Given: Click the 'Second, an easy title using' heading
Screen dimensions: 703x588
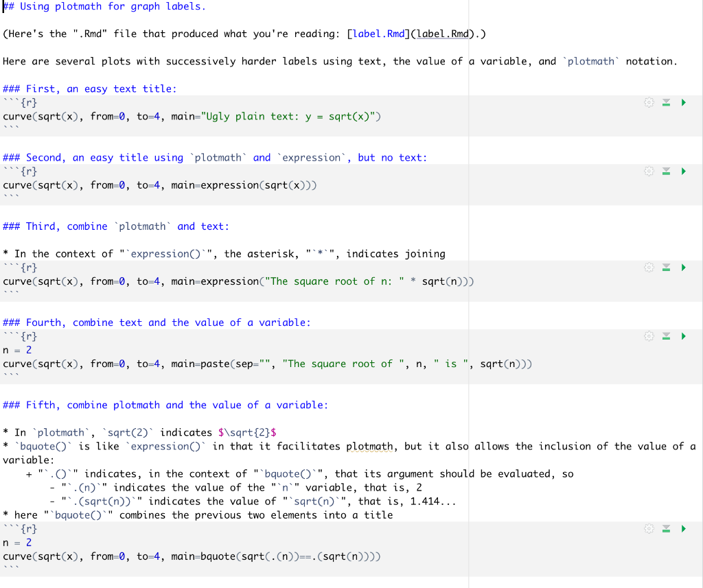Looking at the screenshot, I should (215, 158).
